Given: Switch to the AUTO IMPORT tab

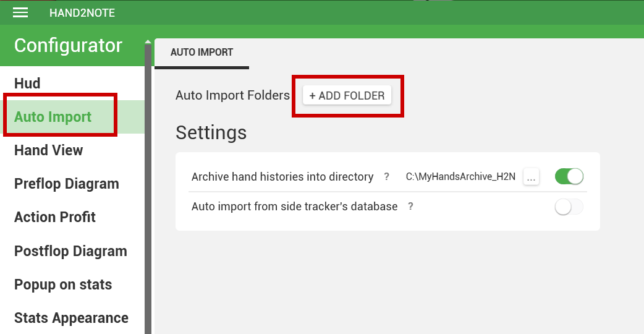Looking at the screenshot, I should point(201,53).
